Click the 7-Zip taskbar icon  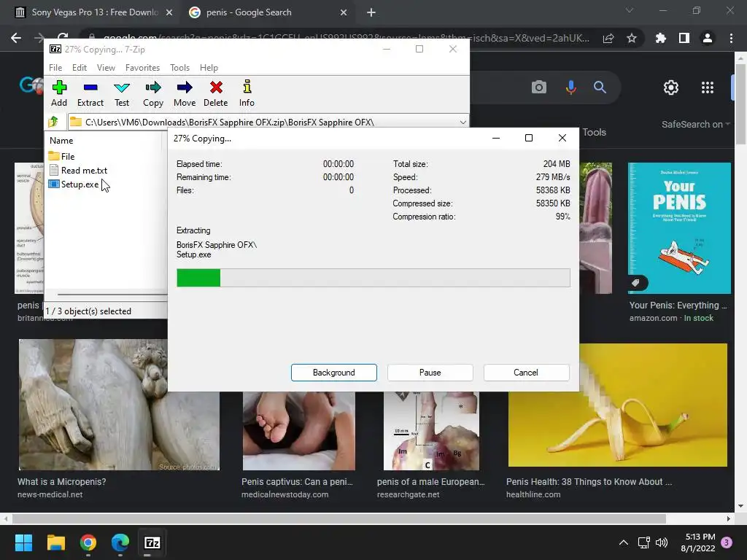coord(152,542)
